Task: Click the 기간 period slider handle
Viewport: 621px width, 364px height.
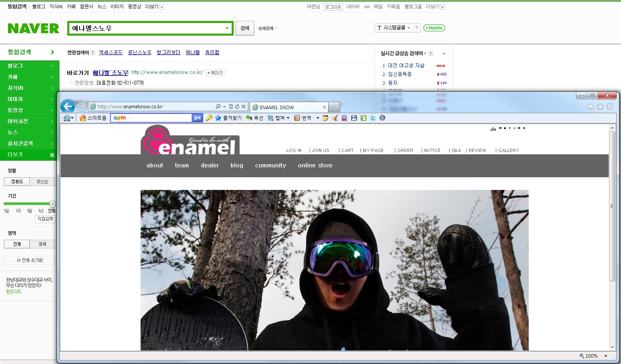Action: click(x=52, y=204)
